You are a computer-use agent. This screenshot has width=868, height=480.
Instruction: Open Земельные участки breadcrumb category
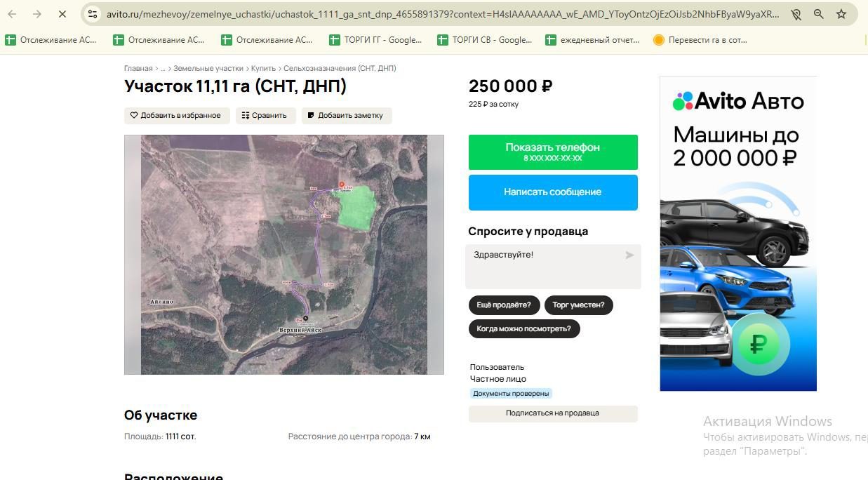pyautogui.click(x=208, y=68)
